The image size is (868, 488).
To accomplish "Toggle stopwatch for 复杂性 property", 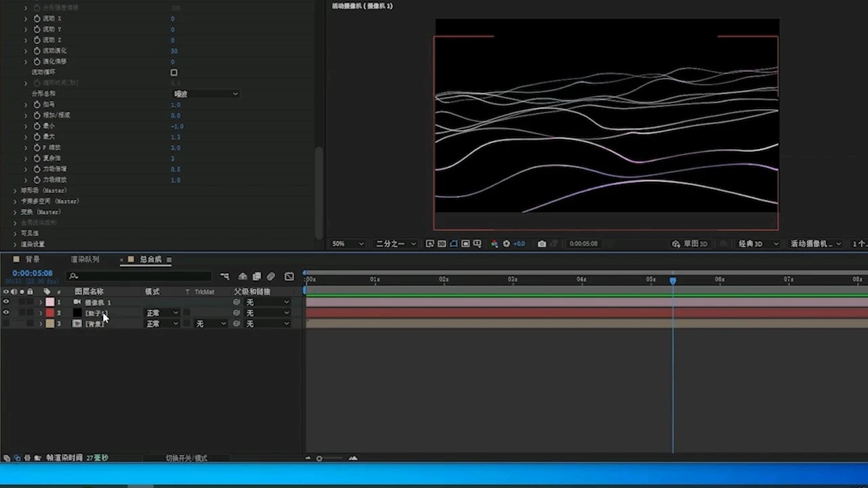I will (37, 159).
